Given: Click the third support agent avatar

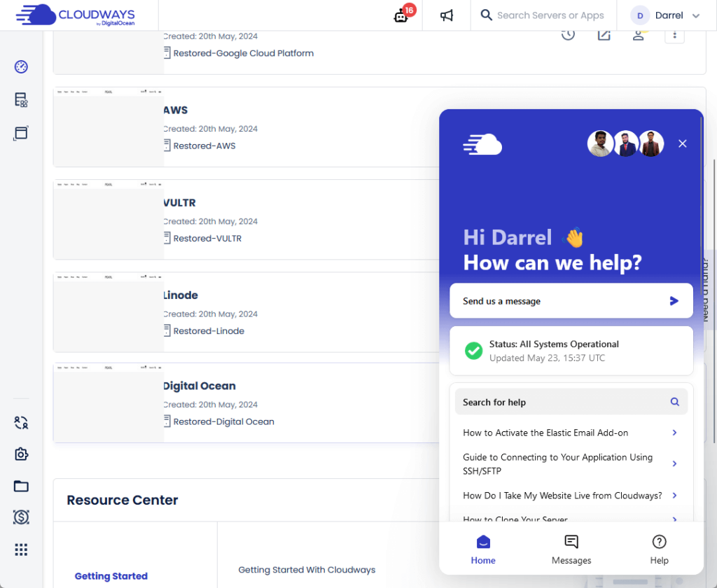Looking at the screenshot, I should click(651, 143).
